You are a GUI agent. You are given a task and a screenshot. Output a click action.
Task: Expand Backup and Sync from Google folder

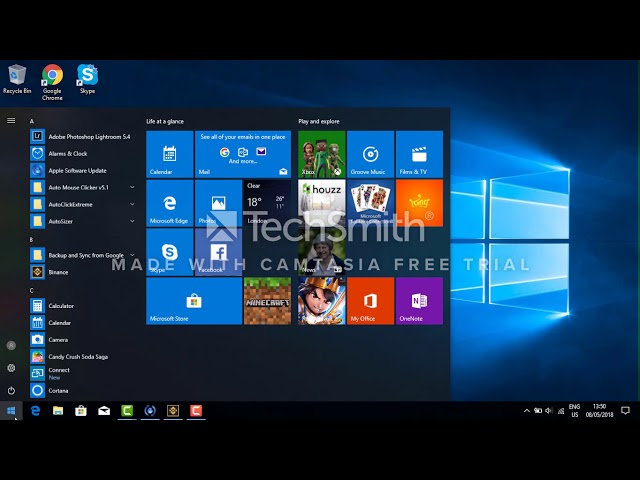[x=83, y=255]
